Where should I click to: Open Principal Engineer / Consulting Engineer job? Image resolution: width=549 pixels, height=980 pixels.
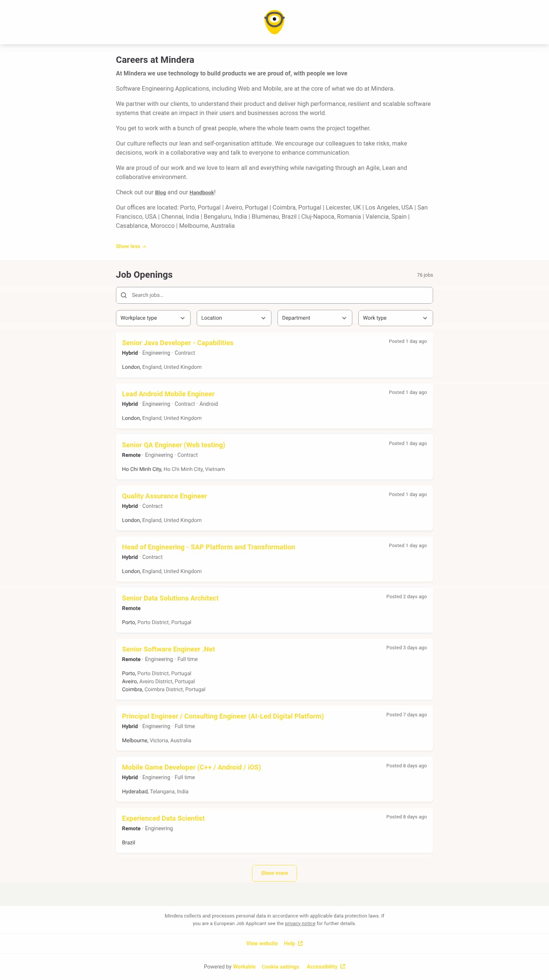223,716
